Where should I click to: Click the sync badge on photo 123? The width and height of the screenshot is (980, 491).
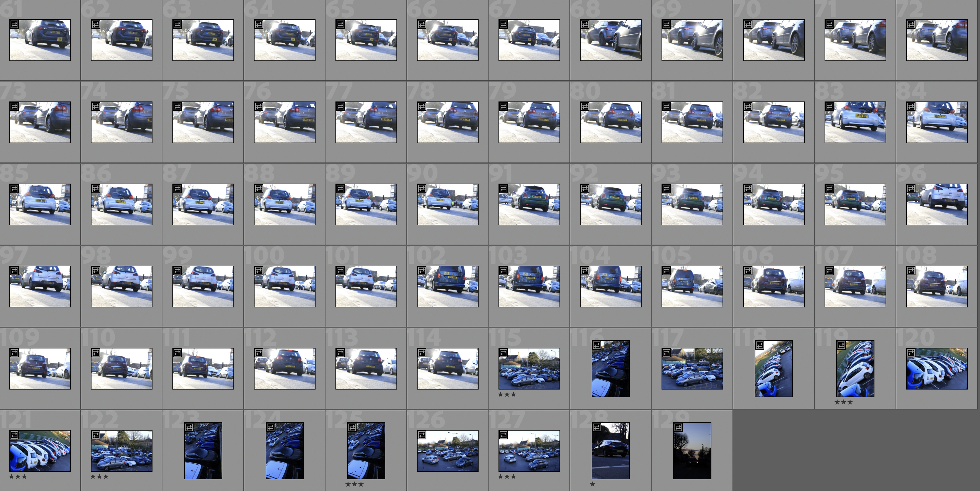[189, 427]
